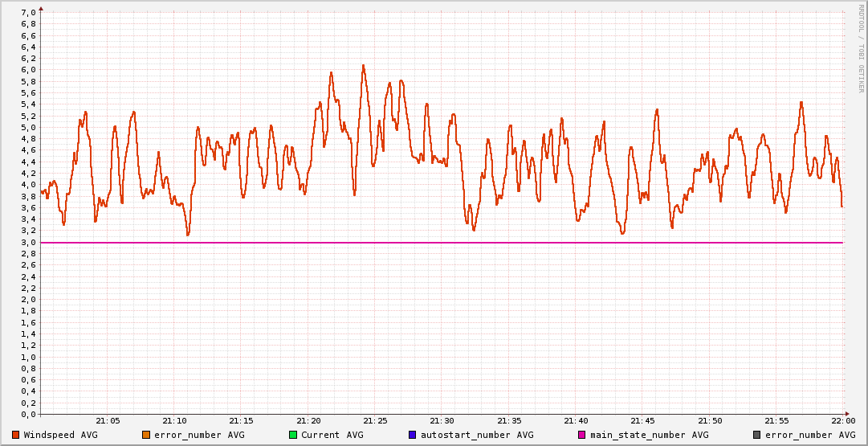The width and height of the screenshot is (868, 446).
Task: Click the RRDTOOL / TOBI OETIKER watermark
Action: coord(862,48)
